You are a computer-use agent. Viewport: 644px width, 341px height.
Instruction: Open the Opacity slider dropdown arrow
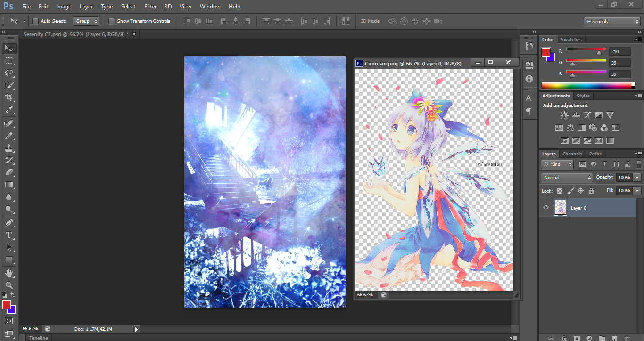pos(637,178)
